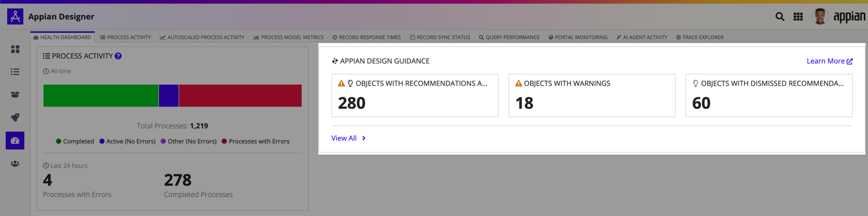Open the packages box sidebar icon
868x216 pixels.
coord(15,95)
